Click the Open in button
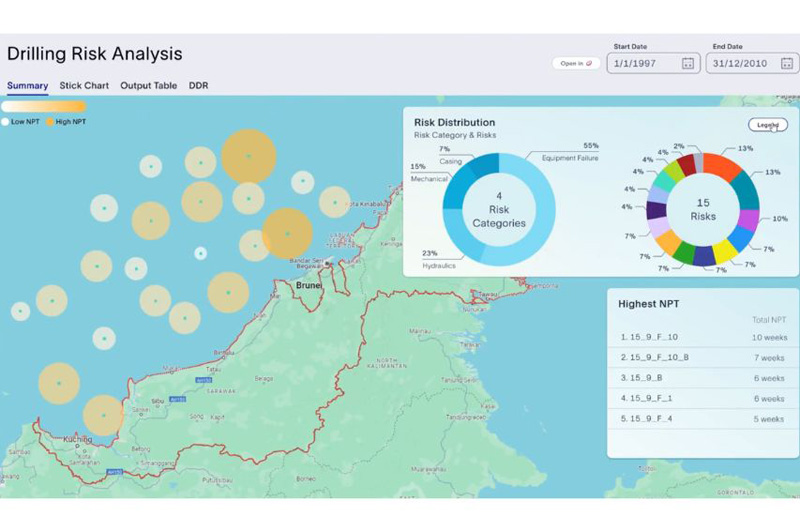 click(x=576, y=63)
